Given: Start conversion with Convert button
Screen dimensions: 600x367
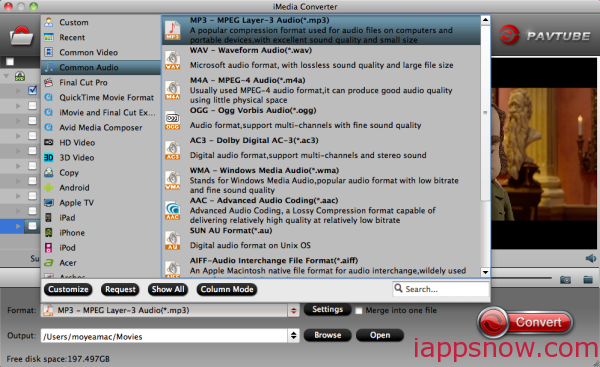Looking at the screenshot, I should pos(525,322).
